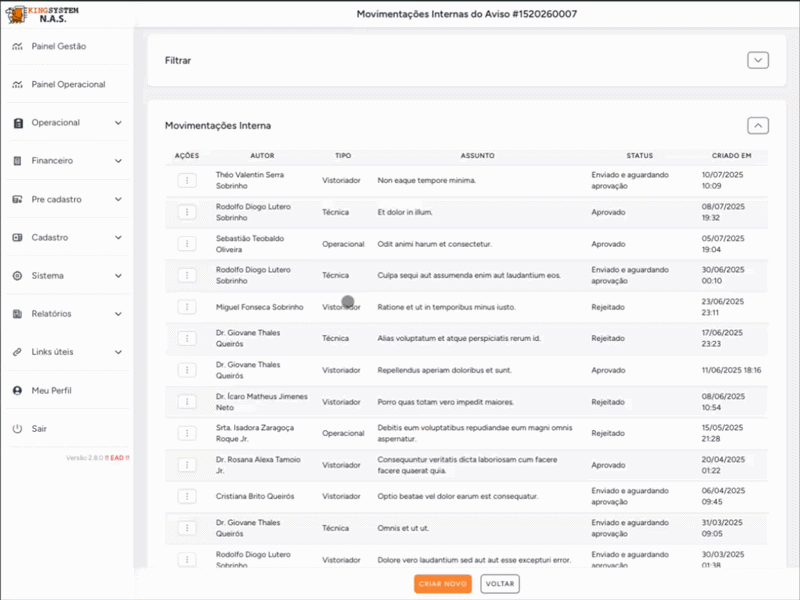Click the CRIADO EM column header
The width and height of the screenshot is (800, 600).
click(x=731, y=156)
